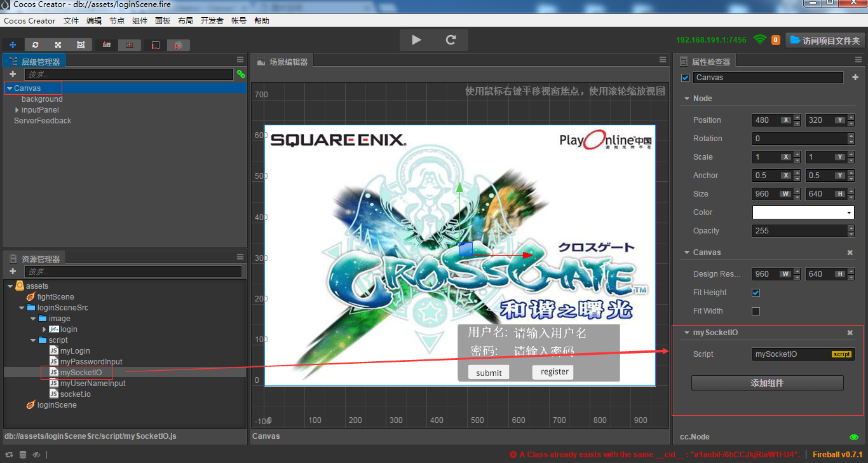This screenshot has height=463, width=868.
Task: Click the loop icon in bottom status bar
Action: (x=10, y=455)
